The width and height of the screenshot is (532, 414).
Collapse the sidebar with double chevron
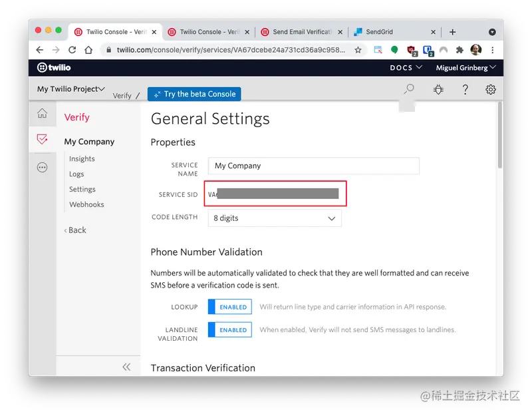[x=126, y=367]
